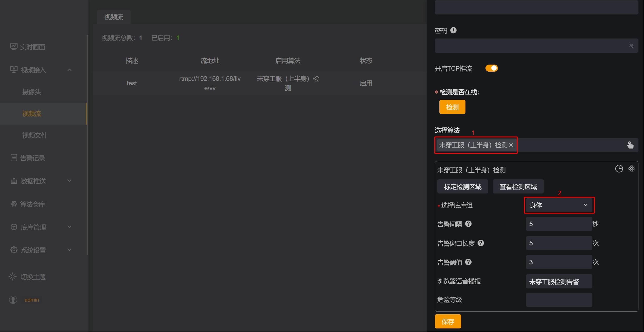Click the clock schedule icon in algorithm panel
644x332 pixels.
pyautogui.click(x=619, y=169)
